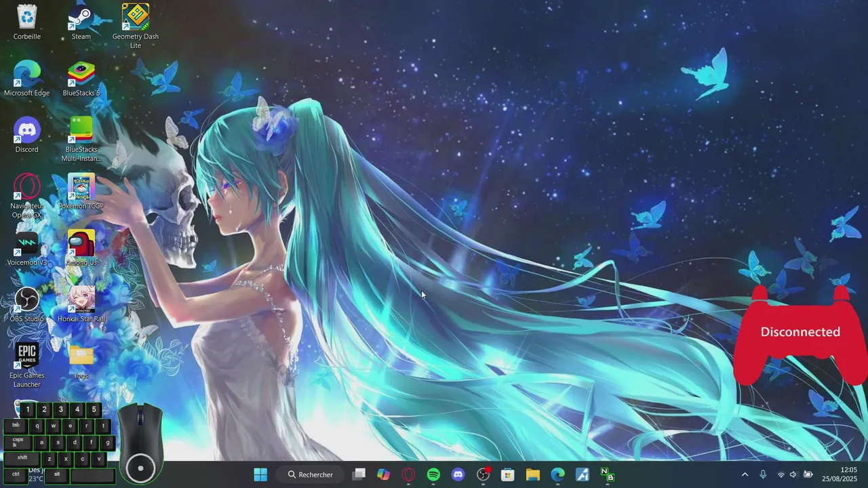Select the Corbeille recycle bin icon
The width and height of the screenshot is (868, 488).
[27, 22]
